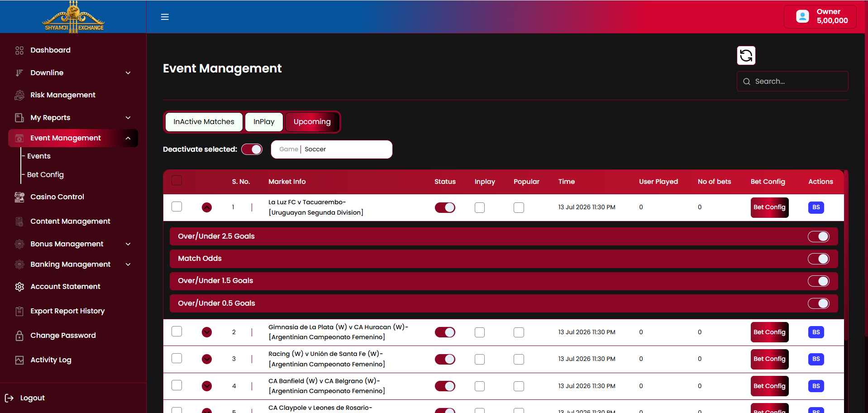Toggle the Deactivate selected switch
This screenshot has height=413, width=868.
pyautogui.click(x=252, y=149)
